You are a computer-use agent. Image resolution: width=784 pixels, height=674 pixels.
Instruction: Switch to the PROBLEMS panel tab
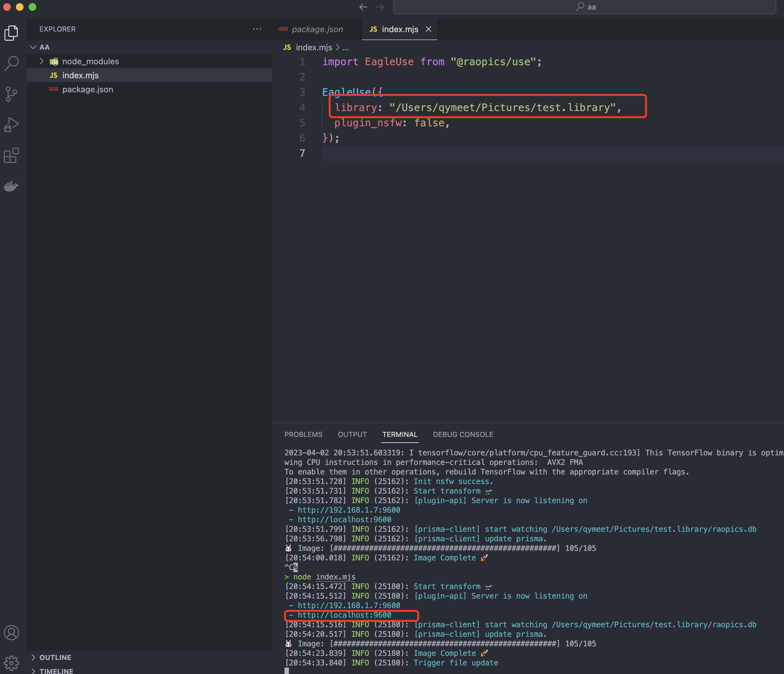(304, 434)
